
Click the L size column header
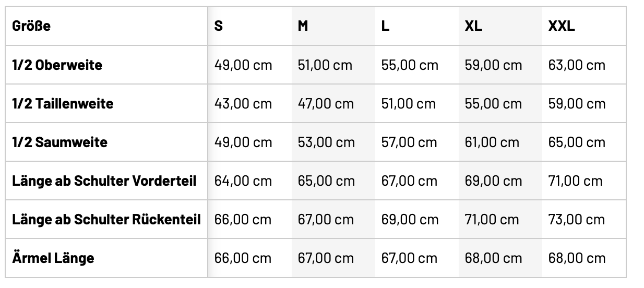click(x=385, y=26)
